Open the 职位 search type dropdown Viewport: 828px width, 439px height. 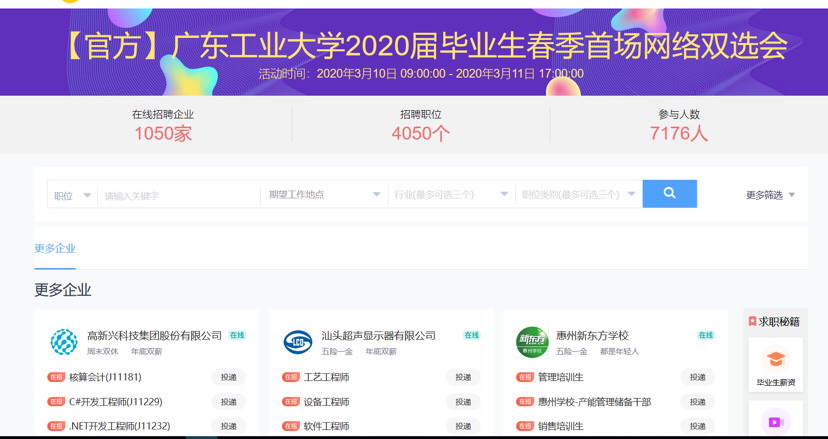73,195
